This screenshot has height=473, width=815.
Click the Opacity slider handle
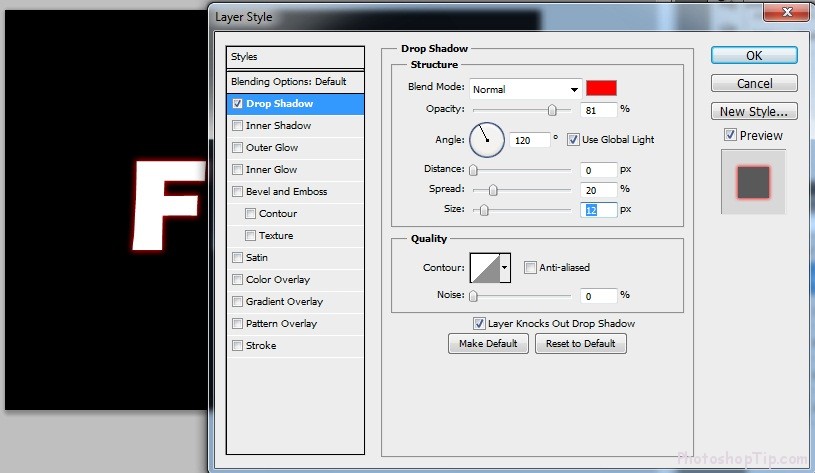552,110
